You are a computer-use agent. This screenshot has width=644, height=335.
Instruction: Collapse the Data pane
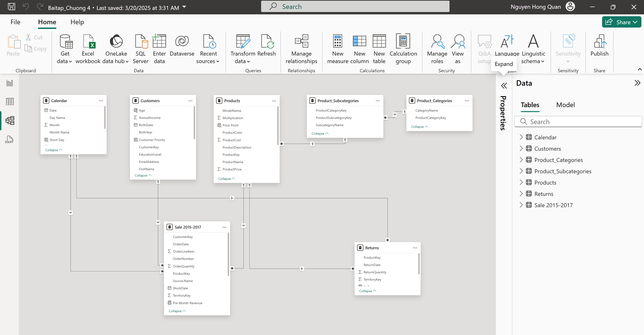click(637, 83)
